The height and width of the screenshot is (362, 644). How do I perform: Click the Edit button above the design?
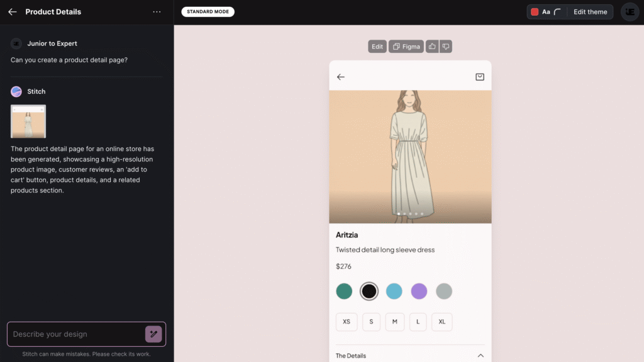[x=377, y=47]
